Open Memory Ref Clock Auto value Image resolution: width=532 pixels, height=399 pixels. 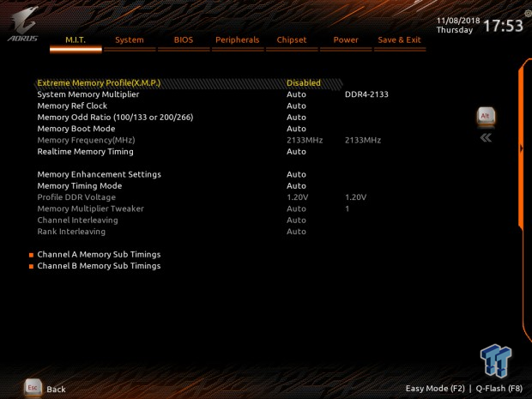coord(296,106)
